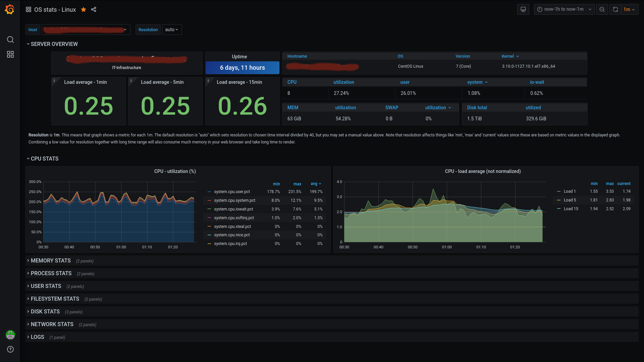The height and width of the screenshot is (362, 644).
Task: Toggle system.cpu.user.pct series in legend
Action: pos(232,192)
